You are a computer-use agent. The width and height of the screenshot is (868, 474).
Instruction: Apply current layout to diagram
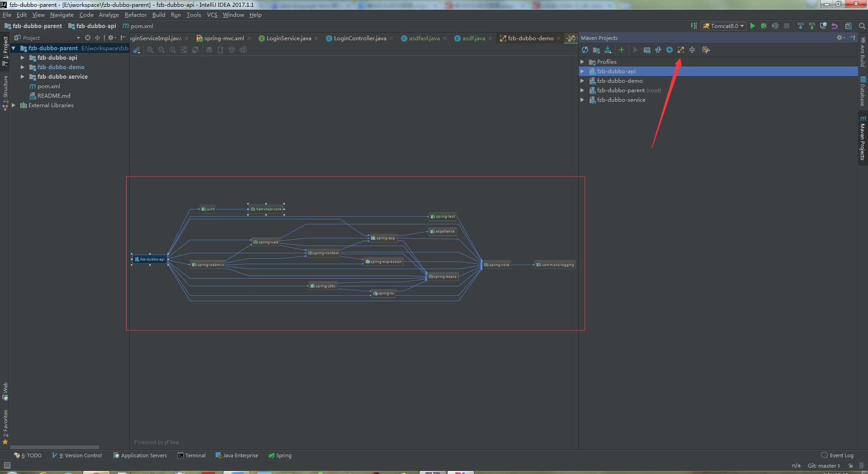tap(195, 50)
